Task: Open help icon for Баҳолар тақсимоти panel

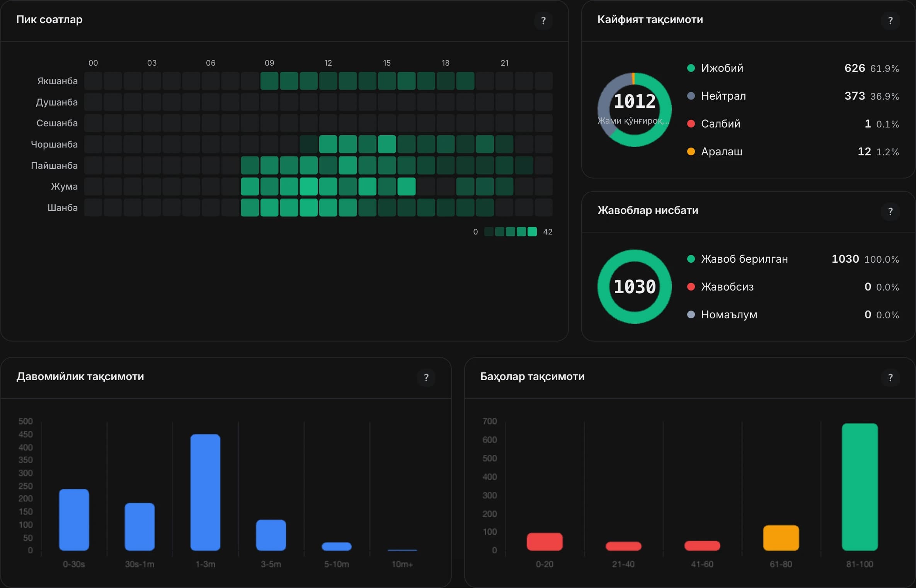Action: [x=890, y=377]
